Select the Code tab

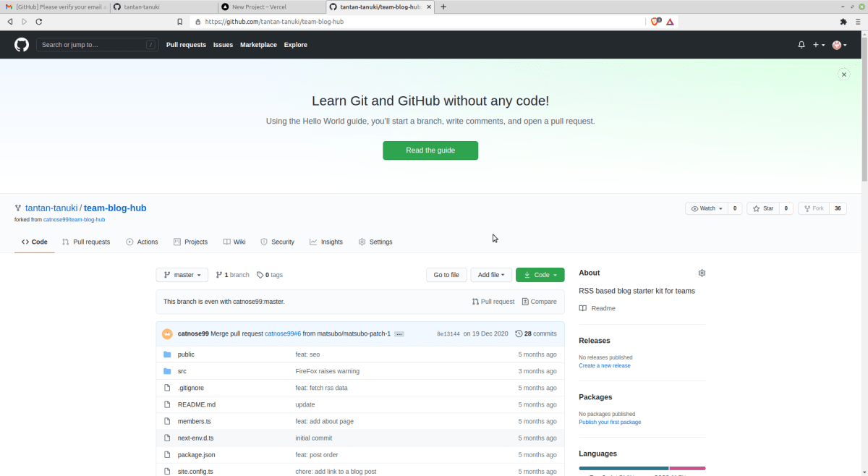click(35, 242)
